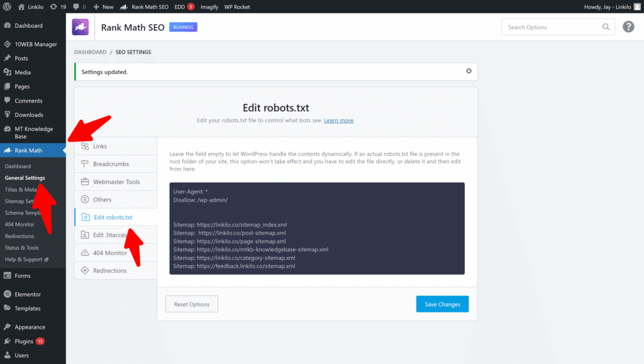This screenshot has width=644, height=364.
Task: Switch to the Breadcrumbs settings tab
Action: click(116, 164)
